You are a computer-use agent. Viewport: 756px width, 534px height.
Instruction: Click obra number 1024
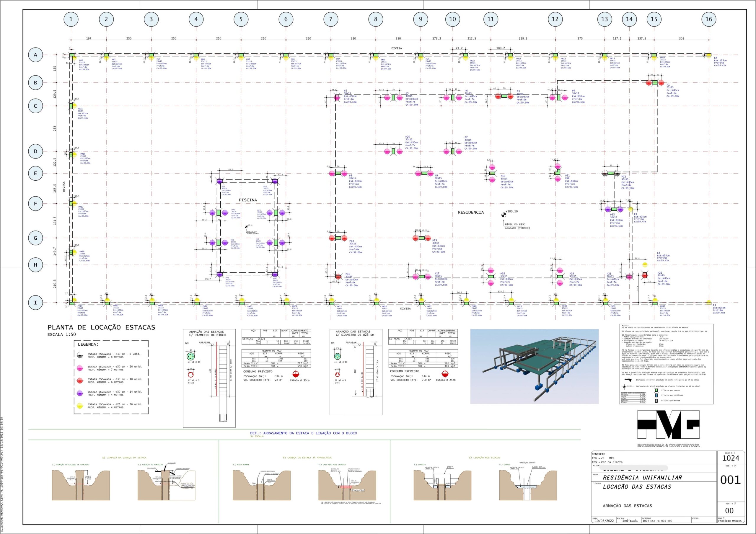tap(731, 458)
